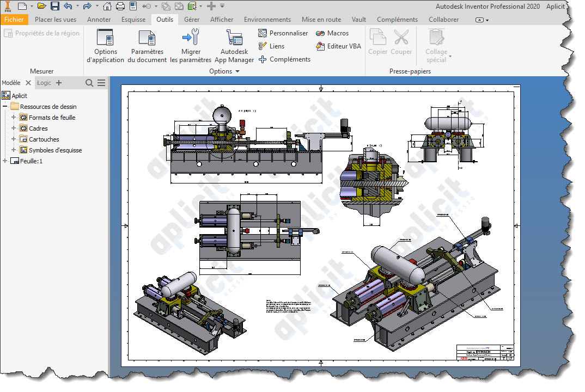Expand the Feuille:1 tree node
Image resolution: width=585 pixels, height=392 pixels.
[5, 161]
